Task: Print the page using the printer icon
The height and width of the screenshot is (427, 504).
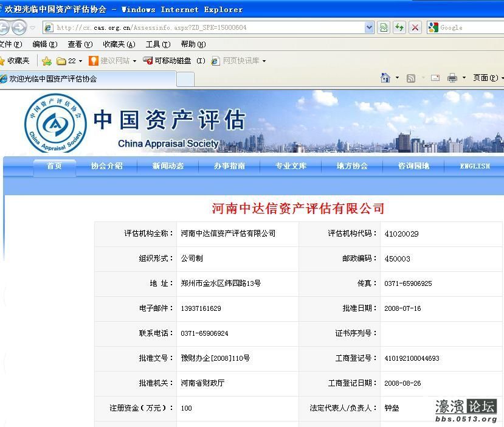Action: tap(453, 78)
